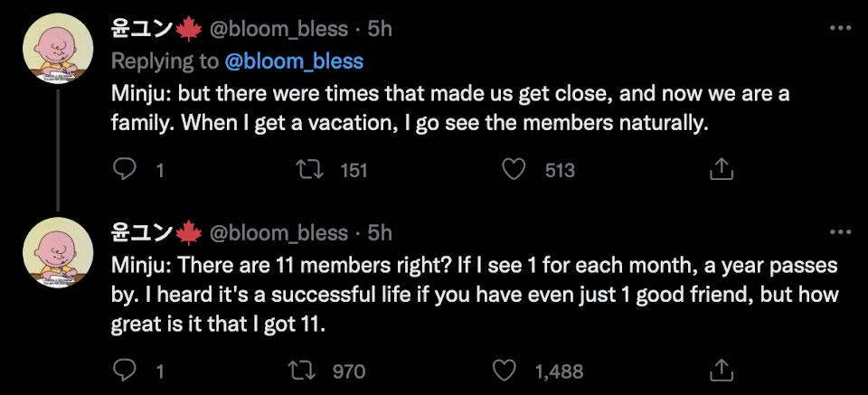Open second tweet's 5h timestamp
The height and width of the screenshot is (395, 868).
point(380,232)
